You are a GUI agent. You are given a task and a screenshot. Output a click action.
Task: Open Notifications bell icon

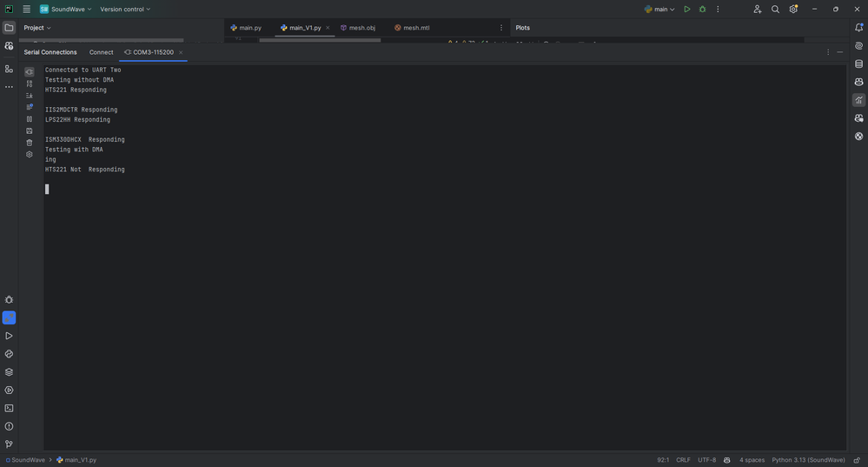(858, 28)
